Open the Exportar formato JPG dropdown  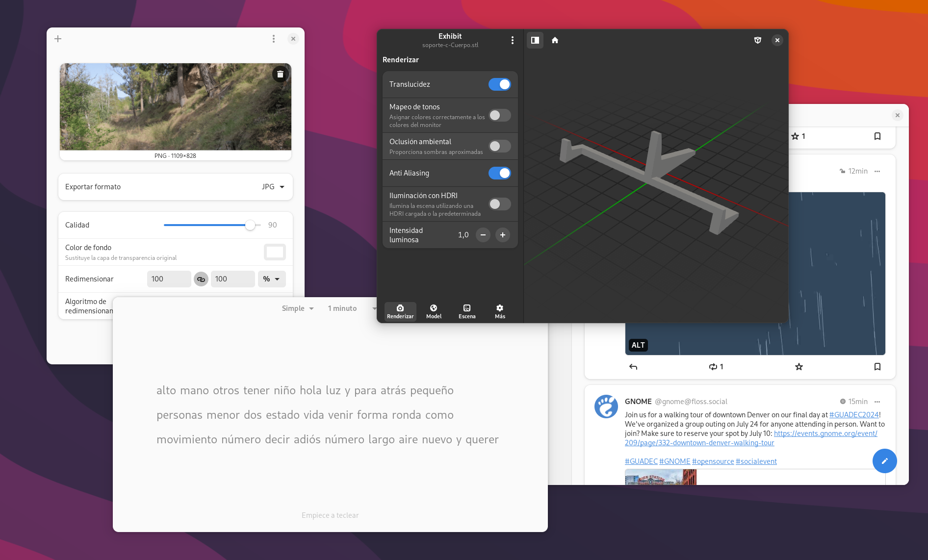[273, 187]
